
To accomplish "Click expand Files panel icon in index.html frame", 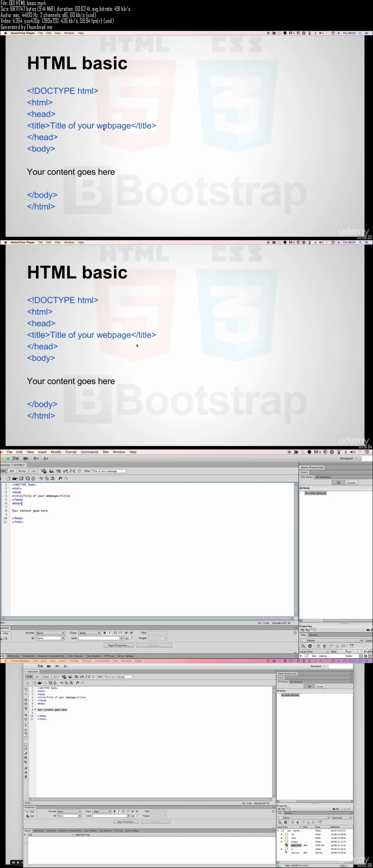I will [320, 822].
